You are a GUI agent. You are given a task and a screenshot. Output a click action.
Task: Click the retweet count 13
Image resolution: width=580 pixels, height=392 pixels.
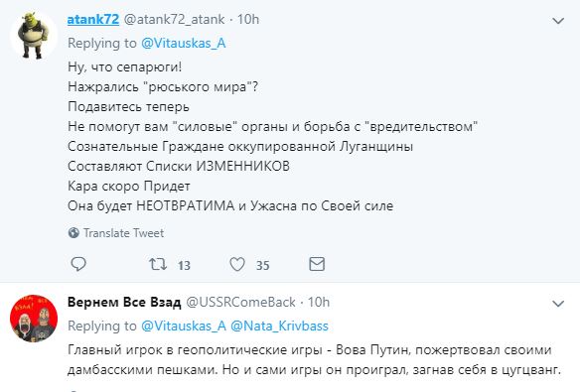[x=184, y=265]
